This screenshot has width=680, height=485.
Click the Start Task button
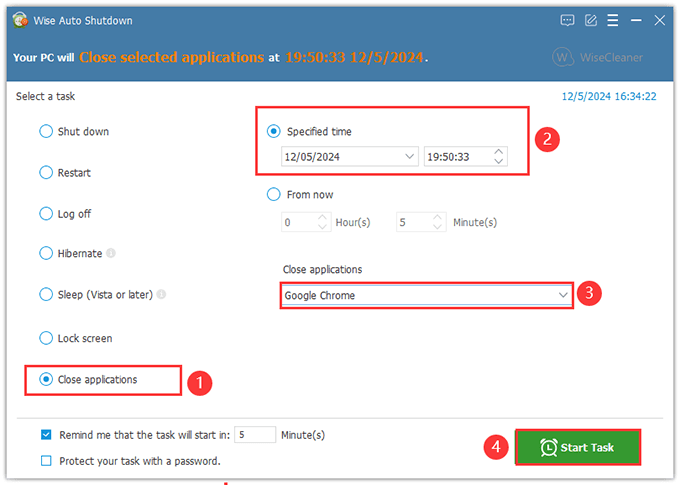pyautogui.click(x=578, y=447)
